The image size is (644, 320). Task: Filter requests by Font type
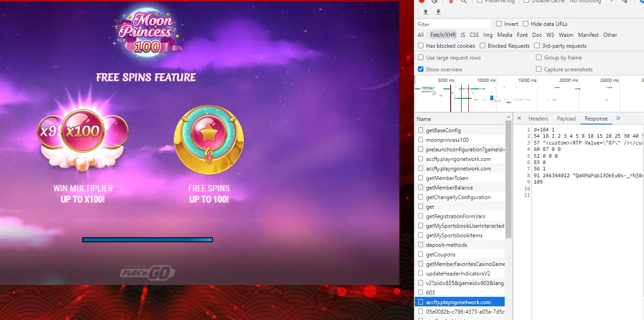tap(522, 35)
